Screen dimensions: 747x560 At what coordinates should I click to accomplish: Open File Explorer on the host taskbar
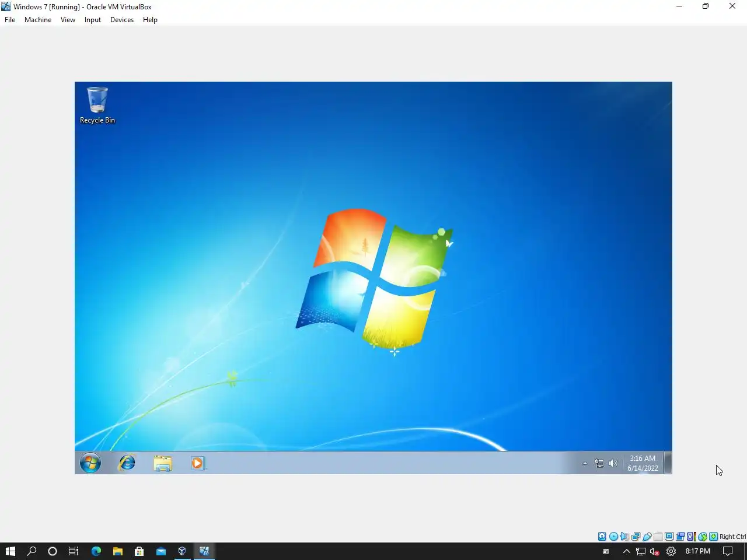point(118,551)
